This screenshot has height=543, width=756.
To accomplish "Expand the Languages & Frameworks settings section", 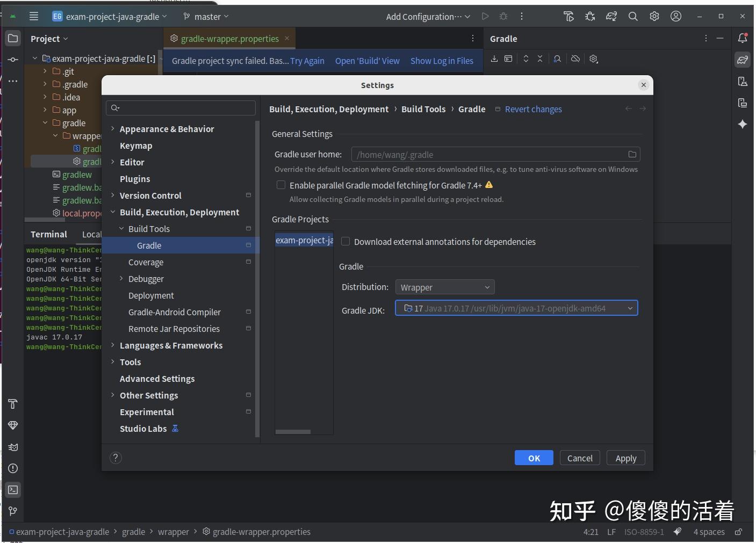I will pyautogui.click(x=112, y=345).
